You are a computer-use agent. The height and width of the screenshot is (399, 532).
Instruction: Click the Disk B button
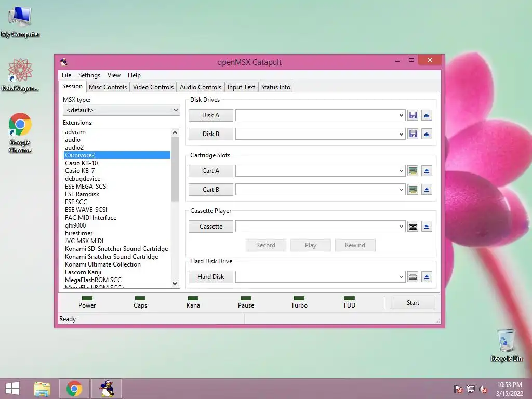click(x=211, y=134)
